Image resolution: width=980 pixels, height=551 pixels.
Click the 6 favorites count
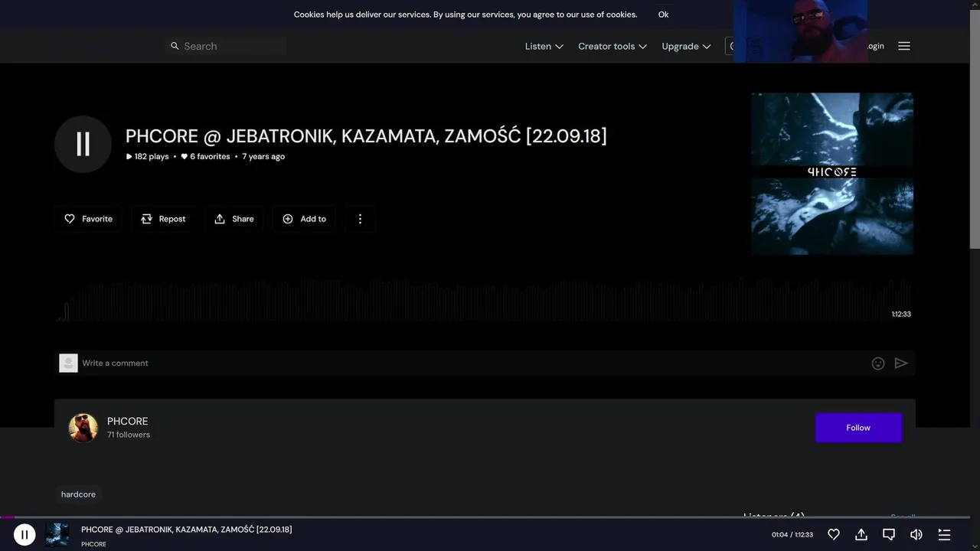(205, 156)
